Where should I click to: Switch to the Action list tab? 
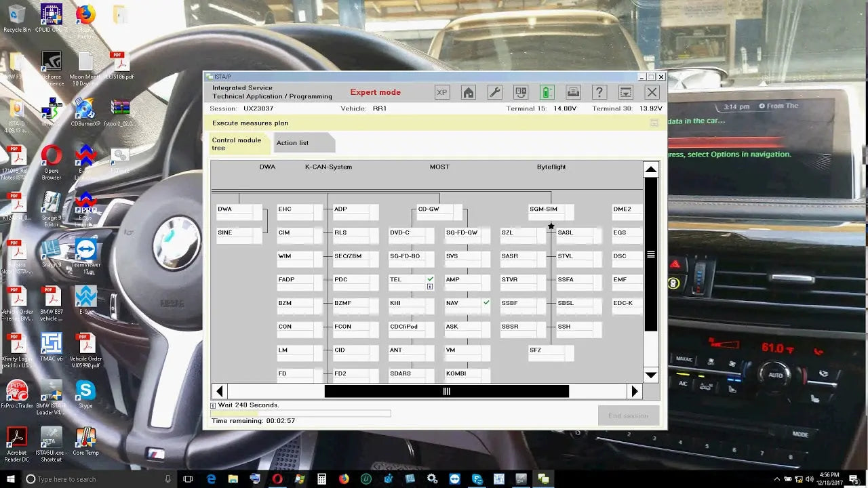292,143
